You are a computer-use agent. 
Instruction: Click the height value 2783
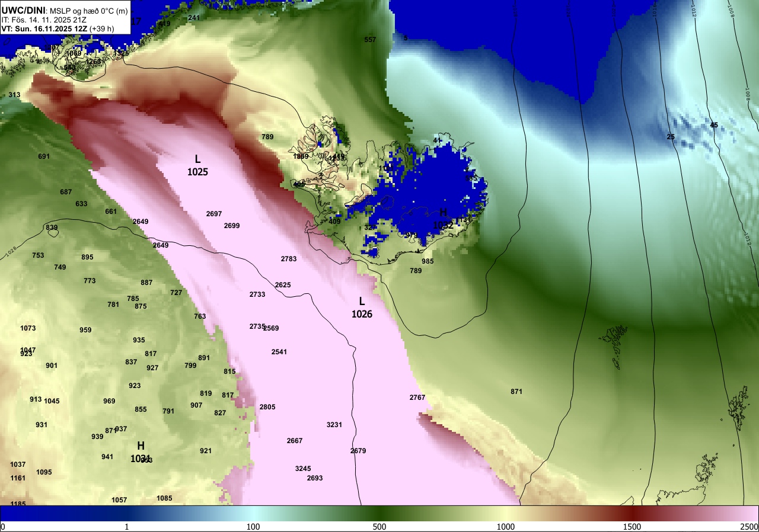pyautogui.click(x=289, y=259)
